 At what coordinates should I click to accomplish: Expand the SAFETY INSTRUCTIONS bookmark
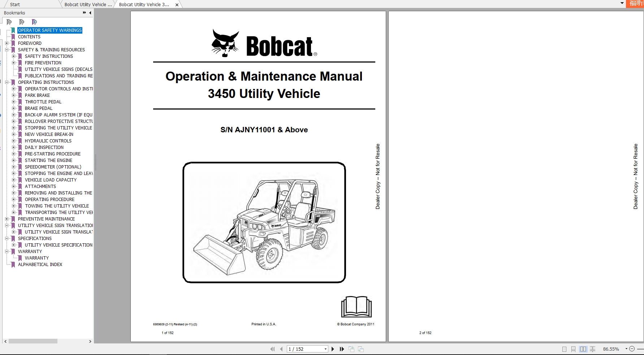point(13,56)
